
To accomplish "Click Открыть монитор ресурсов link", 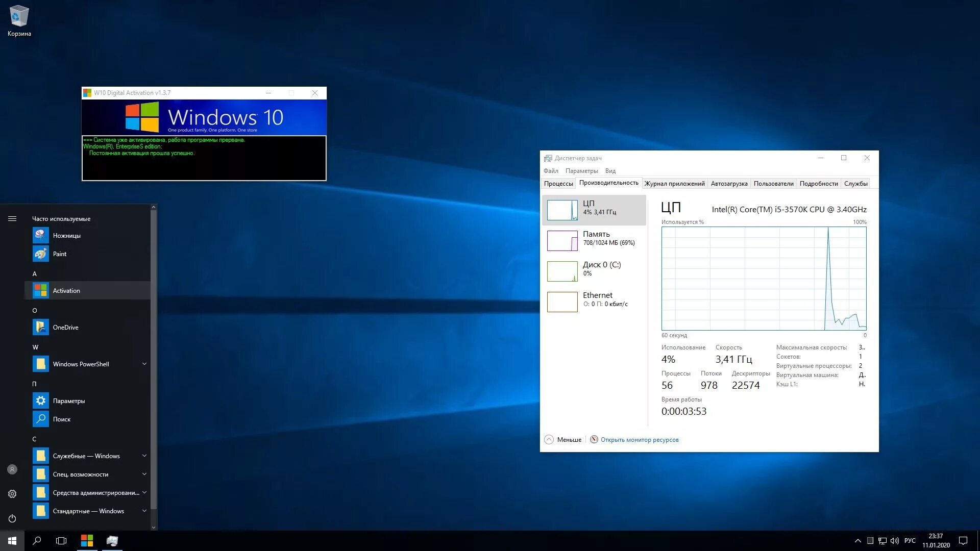I will pos(640,439).
